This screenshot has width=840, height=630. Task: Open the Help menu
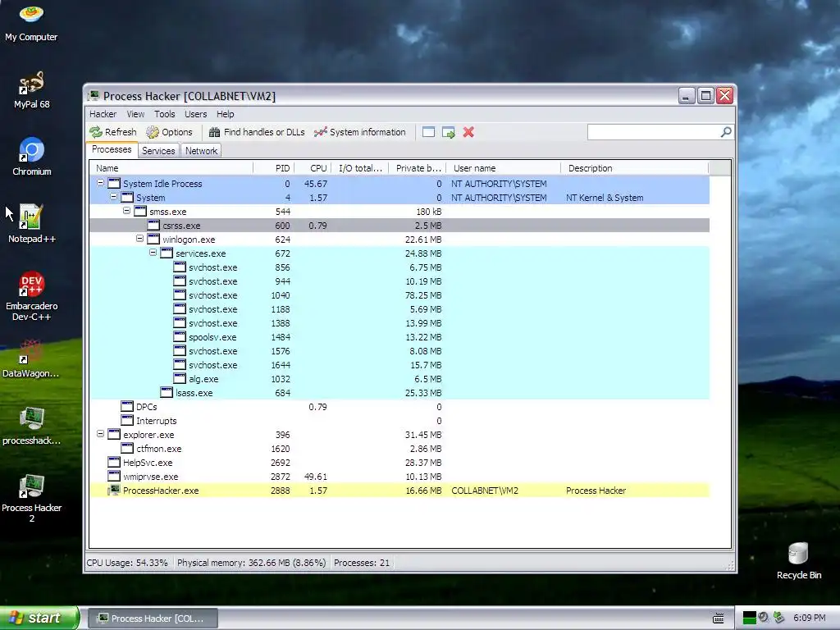click(225, 114)
